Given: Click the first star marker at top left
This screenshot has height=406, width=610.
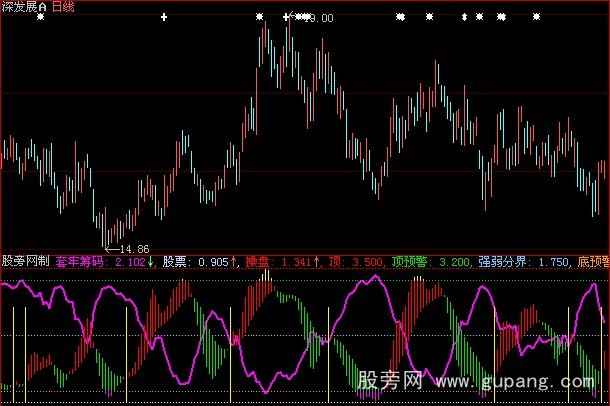Looking at the screenshot, I should 40,17.
